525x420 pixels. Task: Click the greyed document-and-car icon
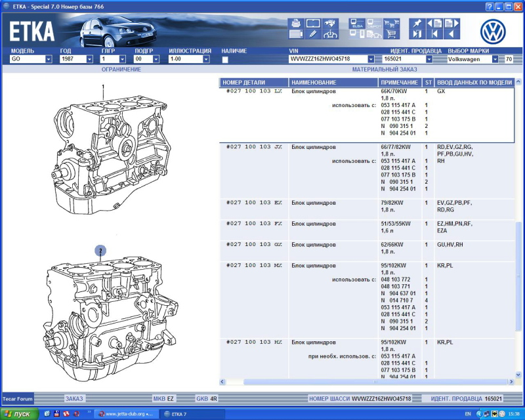[374, 34]
